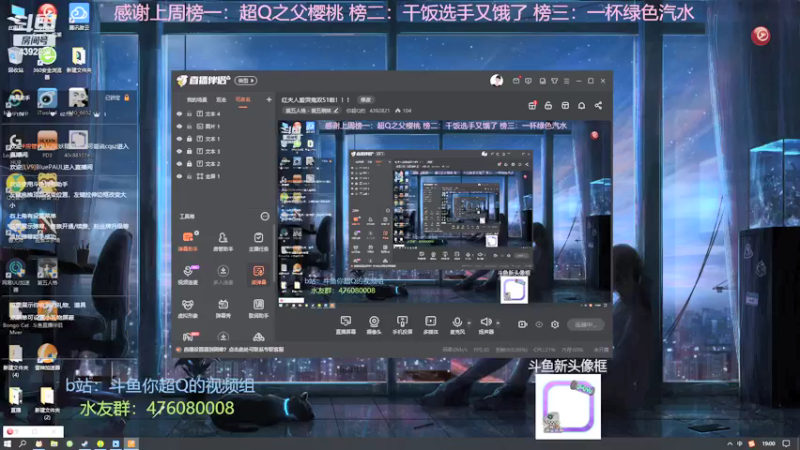Hide the 全屏 1 layer with its eye
Viewport: 800px width, 450px height.
click(179, 176)
